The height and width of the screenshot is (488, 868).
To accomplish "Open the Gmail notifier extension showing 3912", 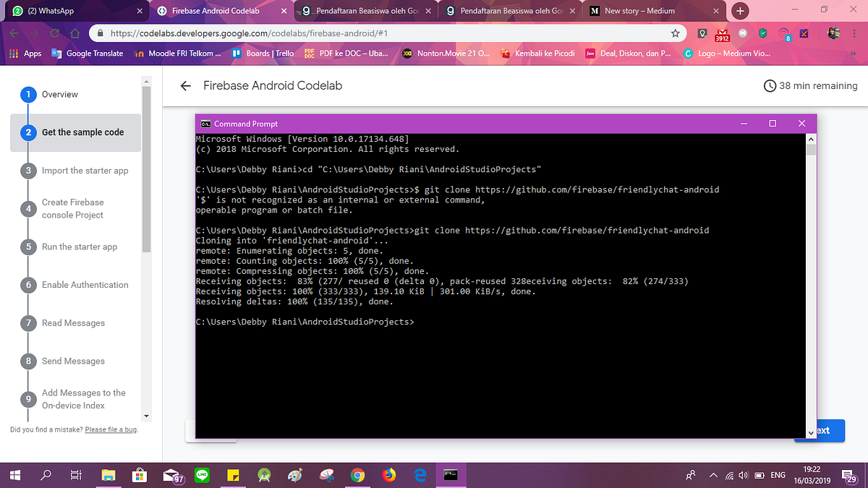I will [x=720, y=33].
